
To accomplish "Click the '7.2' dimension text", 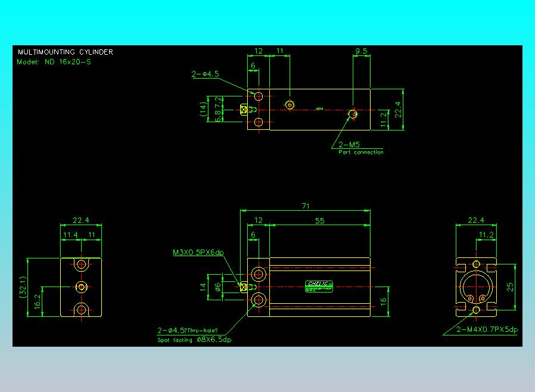I will click(217, 102).
